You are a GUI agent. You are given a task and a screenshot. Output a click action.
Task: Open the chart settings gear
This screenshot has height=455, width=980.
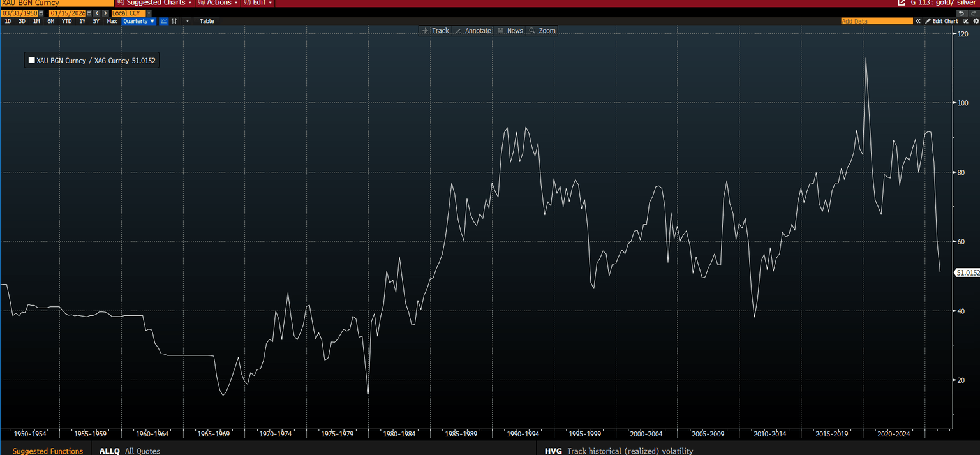[976, 21]
